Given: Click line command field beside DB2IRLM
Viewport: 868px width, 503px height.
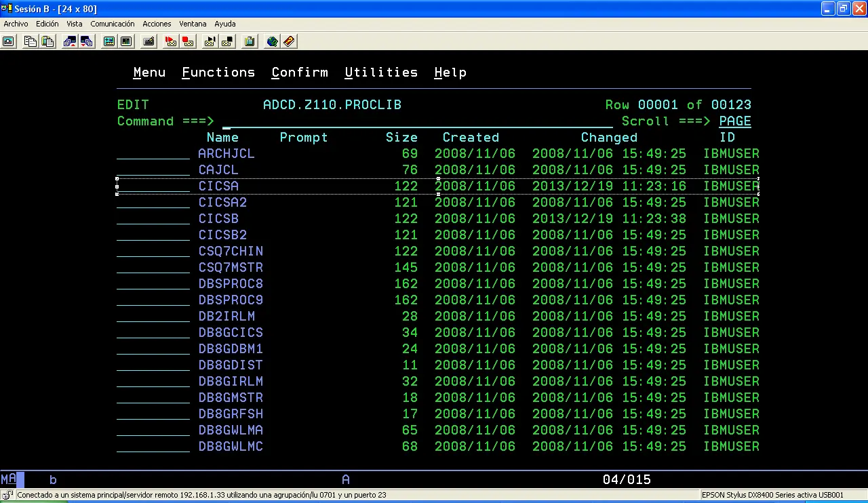Looking at the screenshot, I should click(153, 317).
